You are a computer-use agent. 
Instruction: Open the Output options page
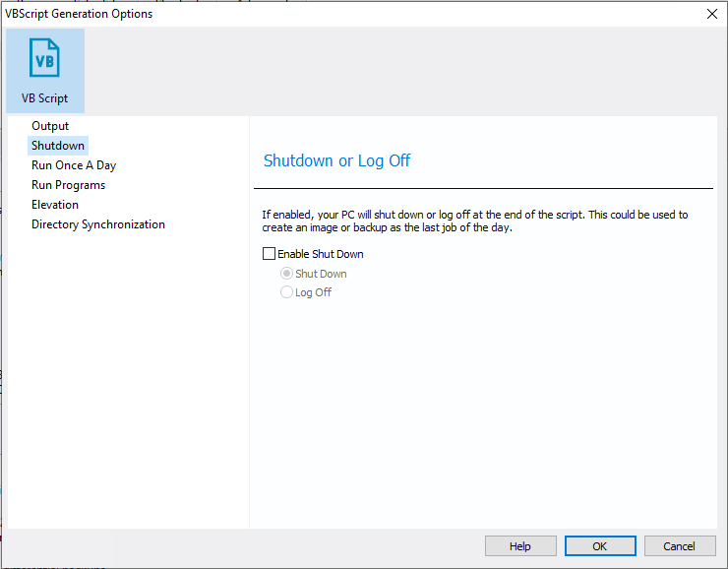[x=50, y=126]
